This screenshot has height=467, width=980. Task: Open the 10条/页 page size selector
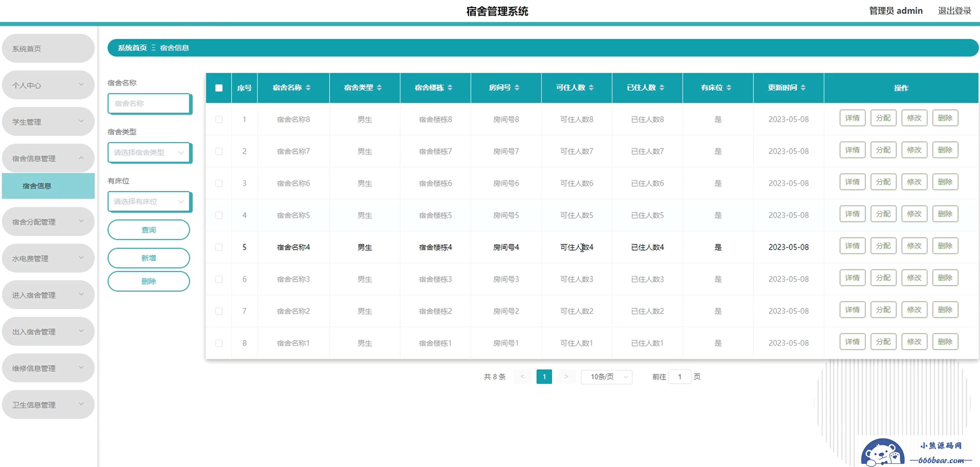point(607,377)
